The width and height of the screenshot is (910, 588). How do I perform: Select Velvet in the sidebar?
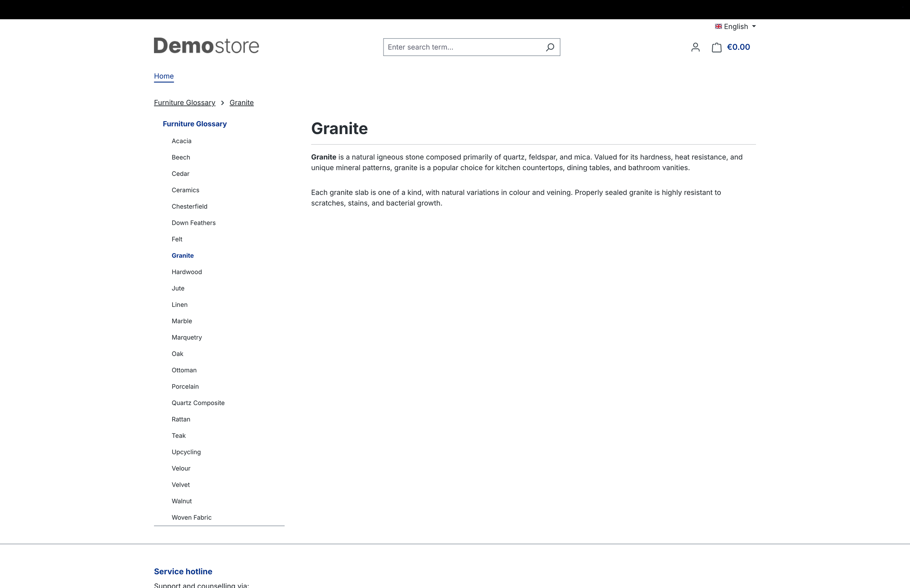[x=180, y=485]
